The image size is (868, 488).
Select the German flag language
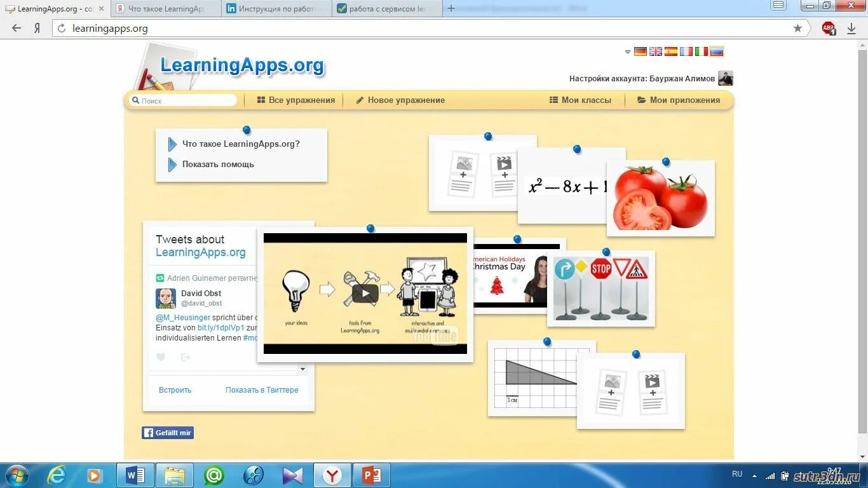click(641, 51)
